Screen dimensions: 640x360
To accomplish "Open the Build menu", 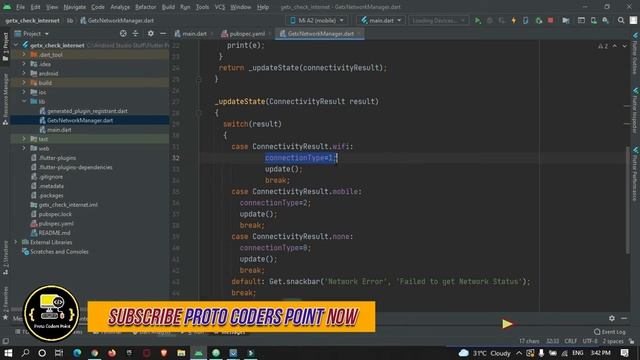I will (168, 7).
